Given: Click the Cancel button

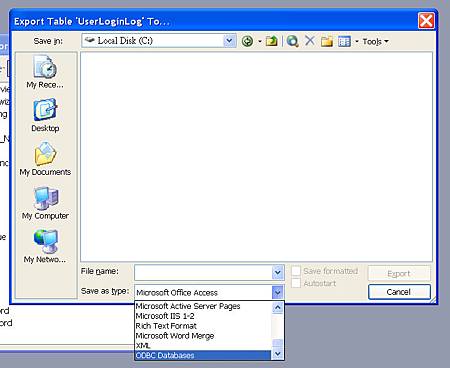Looking at the screenshot, I should coord(399,292).
